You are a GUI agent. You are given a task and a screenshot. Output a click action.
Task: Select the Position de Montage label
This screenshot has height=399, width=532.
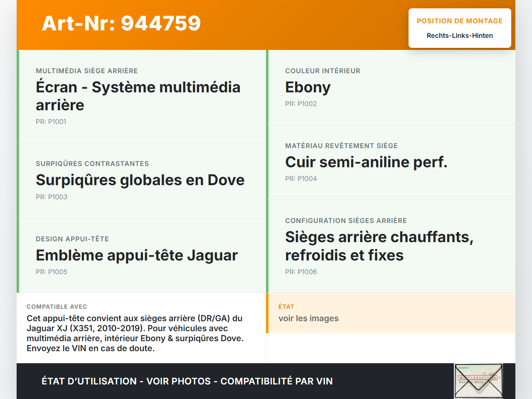(x=459, y=21)
